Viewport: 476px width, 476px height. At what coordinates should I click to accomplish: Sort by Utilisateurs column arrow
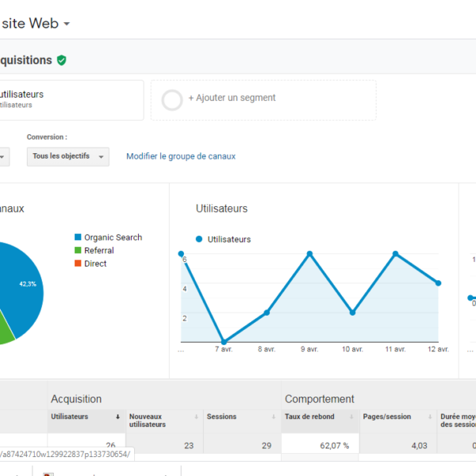coord(117,416)
